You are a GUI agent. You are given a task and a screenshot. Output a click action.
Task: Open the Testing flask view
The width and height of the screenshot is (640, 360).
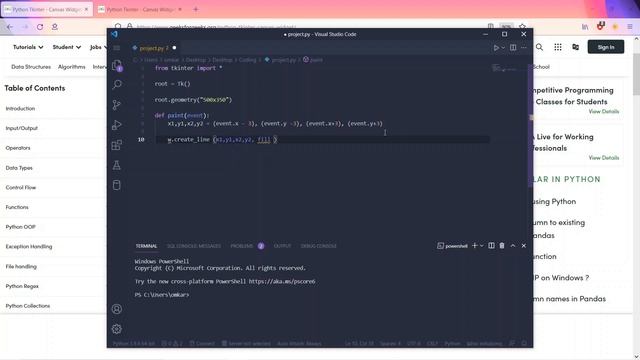pos(117,165)
